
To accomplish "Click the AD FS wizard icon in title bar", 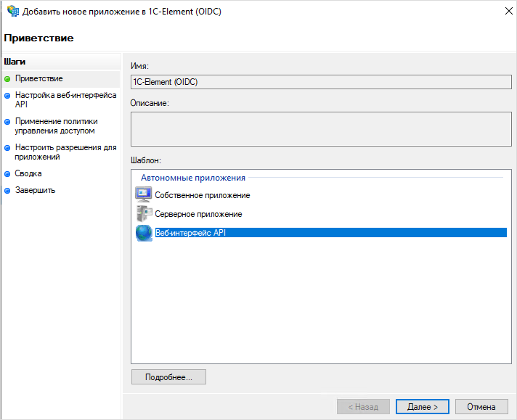I will pyautogui.click(x=13, y=11).
